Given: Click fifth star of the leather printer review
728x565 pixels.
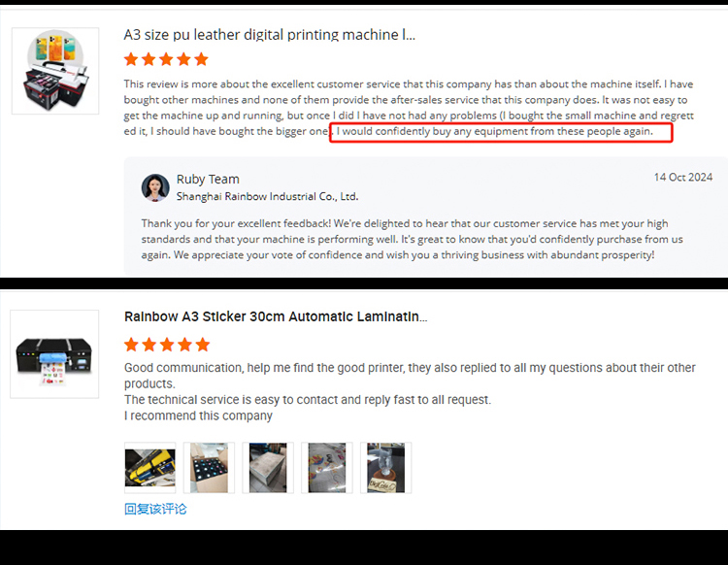Looking at the screenshot, I should 202,59.
